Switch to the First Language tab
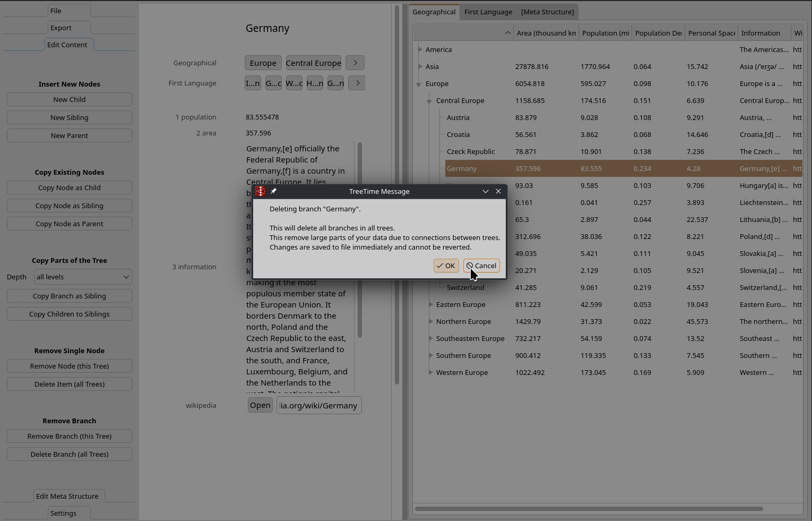This screenshot has height=521, width=812. (488, 12)
